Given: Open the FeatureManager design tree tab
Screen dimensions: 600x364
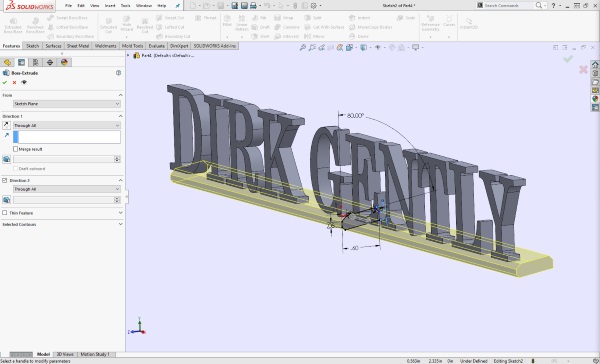Looking at the screenshot, I should [x=7, y=62].
